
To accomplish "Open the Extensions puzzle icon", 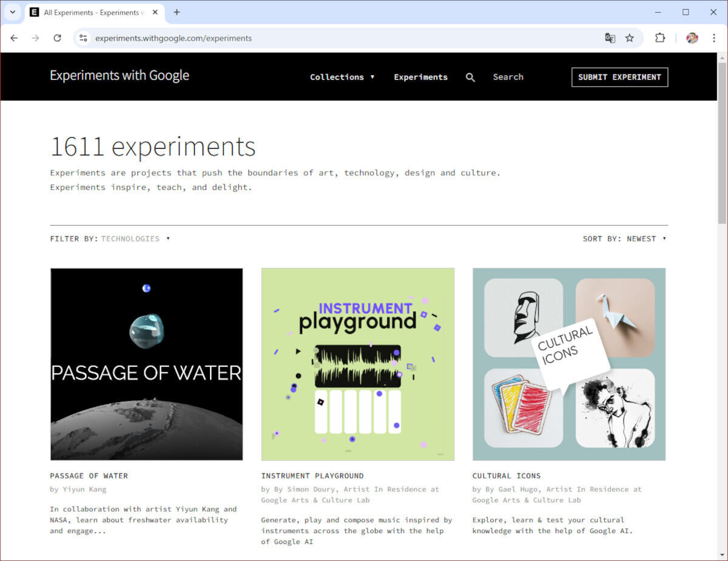I will pyautogui.click(x=660, y=38).
